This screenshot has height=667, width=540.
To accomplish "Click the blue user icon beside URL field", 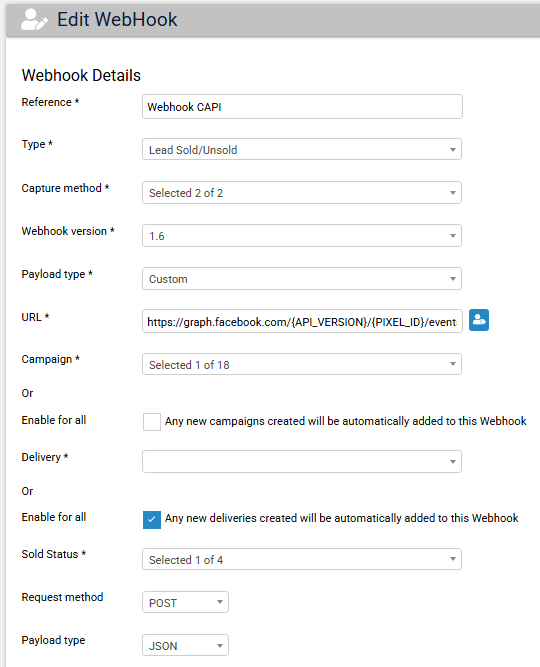I will pyautogui.click(x=479, y=320).
